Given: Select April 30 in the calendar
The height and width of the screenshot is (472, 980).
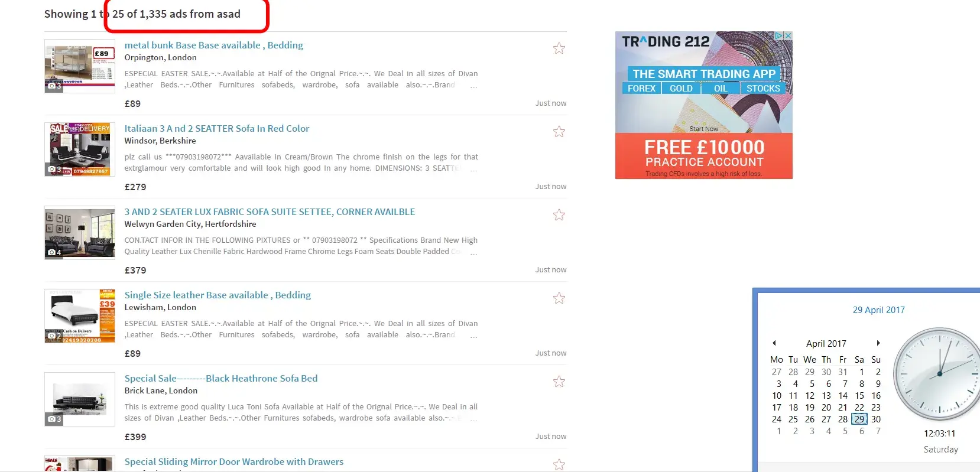Looking at the screenshot, I should [876, 419].
